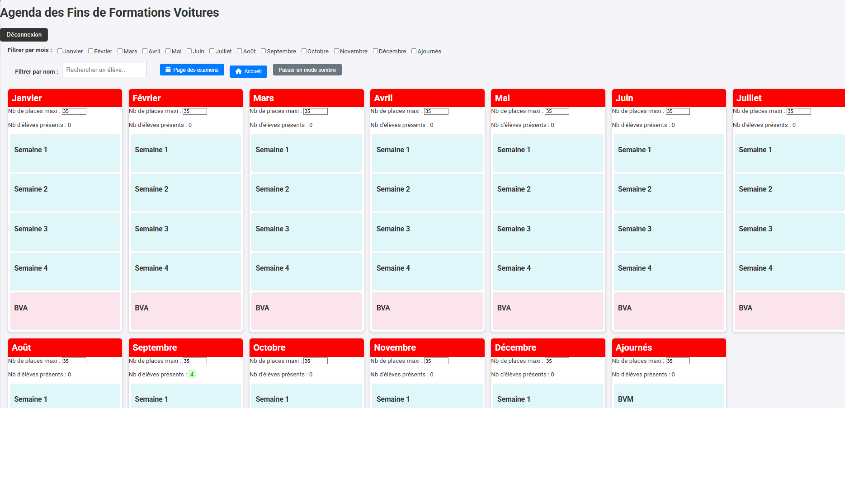
Task: Click the calendar icon on Page des examens
Action: pos(168,70)
